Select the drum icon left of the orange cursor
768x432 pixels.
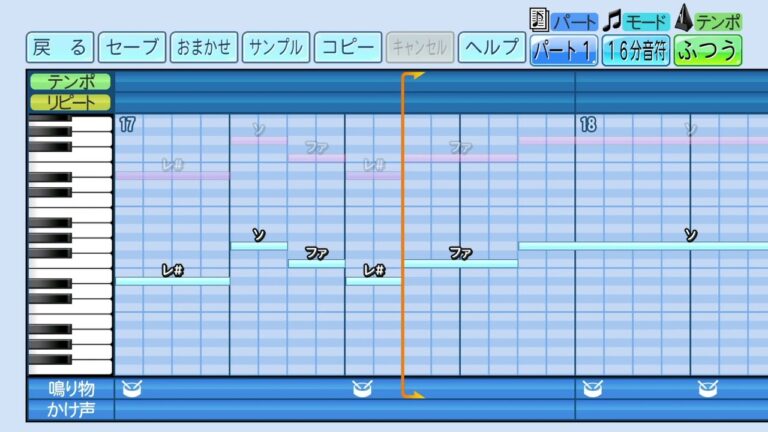(x=361, y=388)
